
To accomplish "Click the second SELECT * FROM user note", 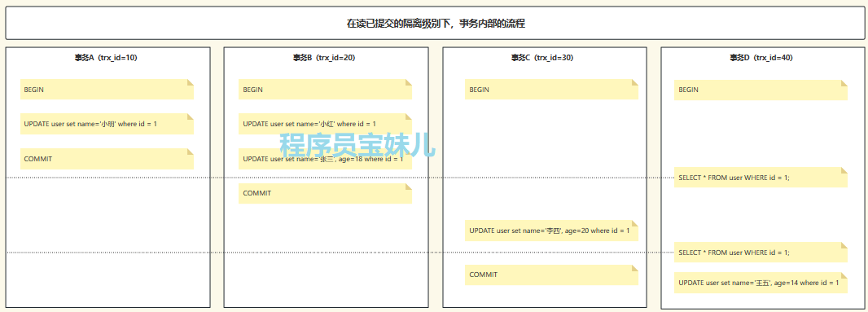I will pos(761,253).
